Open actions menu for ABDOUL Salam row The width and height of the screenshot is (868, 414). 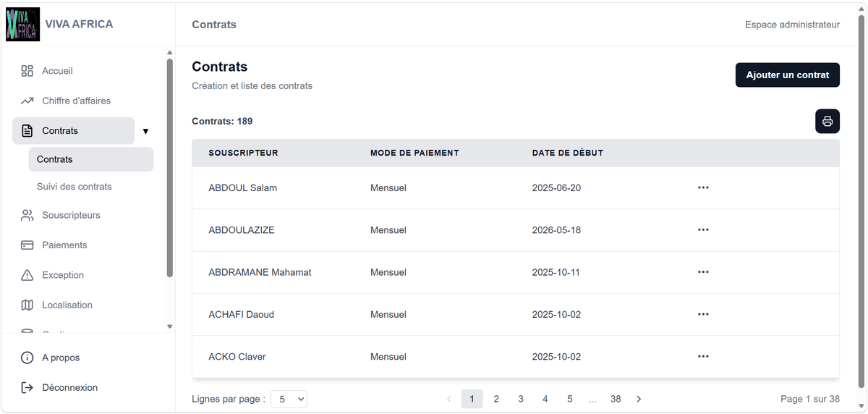[x=703, y=187]
